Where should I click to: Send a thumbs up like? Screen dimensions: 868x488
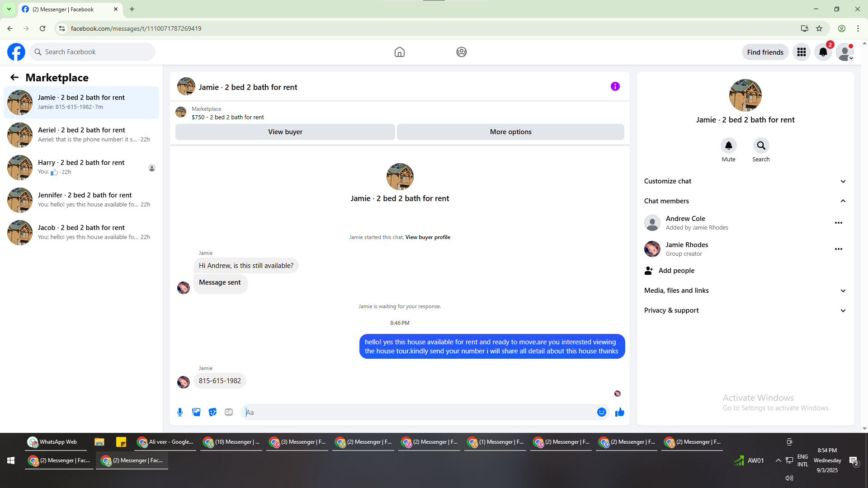point(620,412)
